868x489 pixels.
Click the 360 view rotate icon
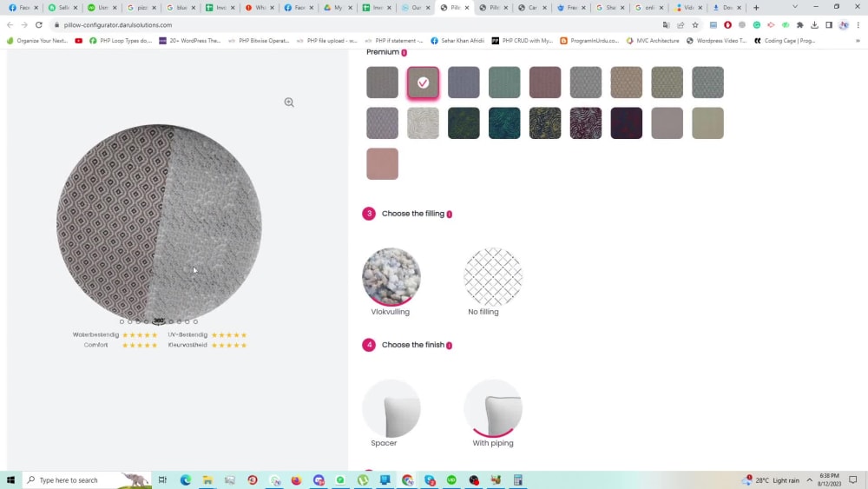[159, 320]
